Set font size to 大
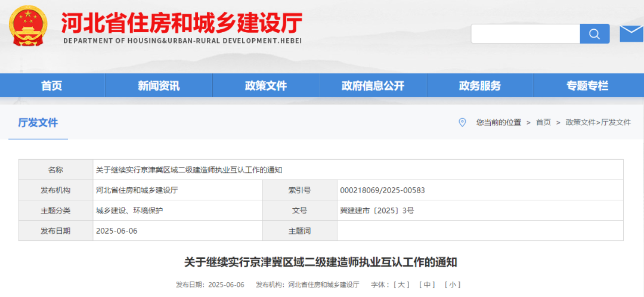The image size is (644, 297). point(401,284)
